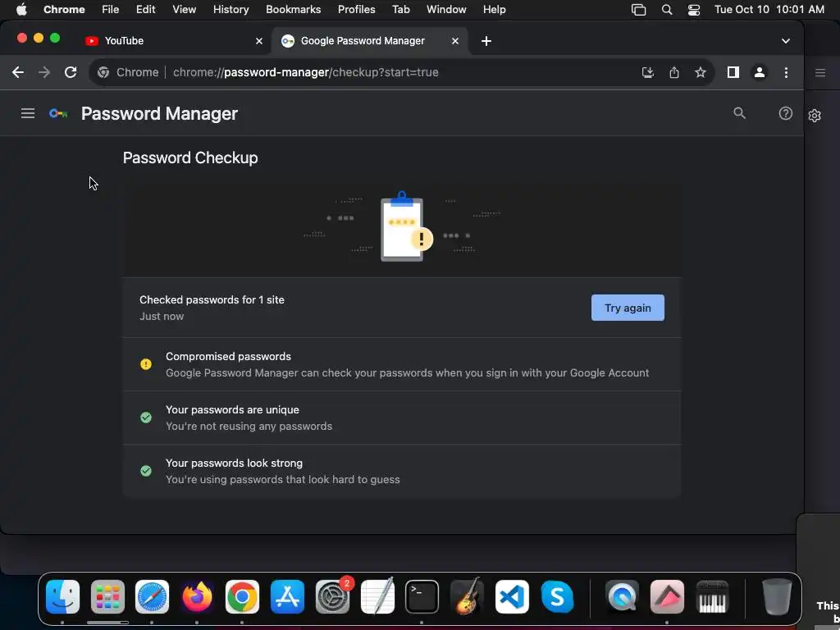Open the Tab menu

tap(400, 9)
